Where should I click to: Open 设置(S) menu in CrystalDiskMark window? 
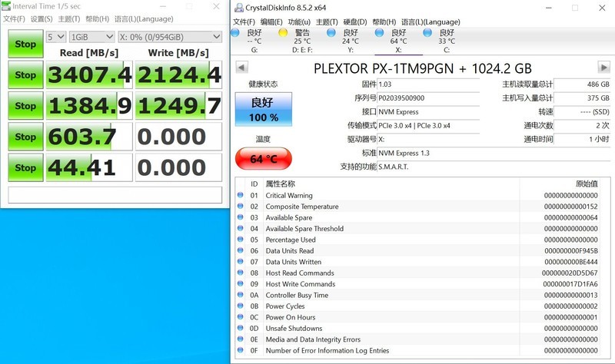pyautogui.click(x=42, y=18)
